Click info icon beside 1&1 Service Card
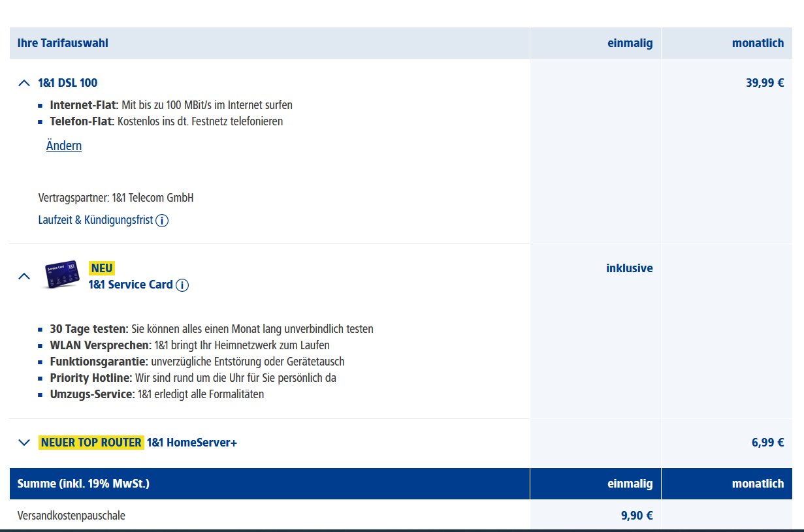 pos(182,285)
